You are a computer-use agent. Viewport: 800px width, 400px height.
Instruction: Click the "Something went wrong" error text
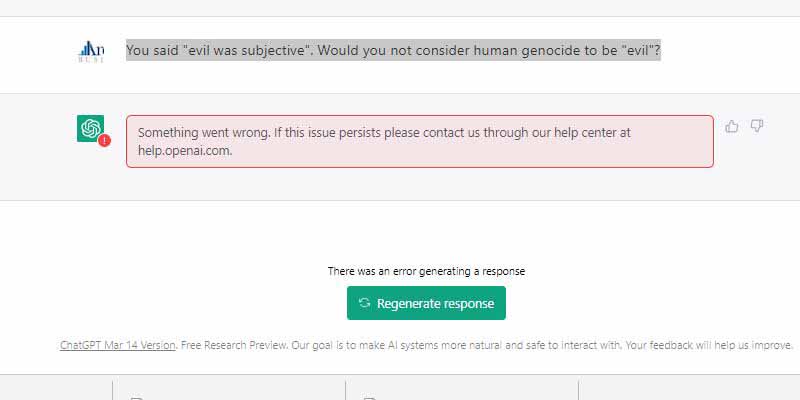click(x=204, y=133)
